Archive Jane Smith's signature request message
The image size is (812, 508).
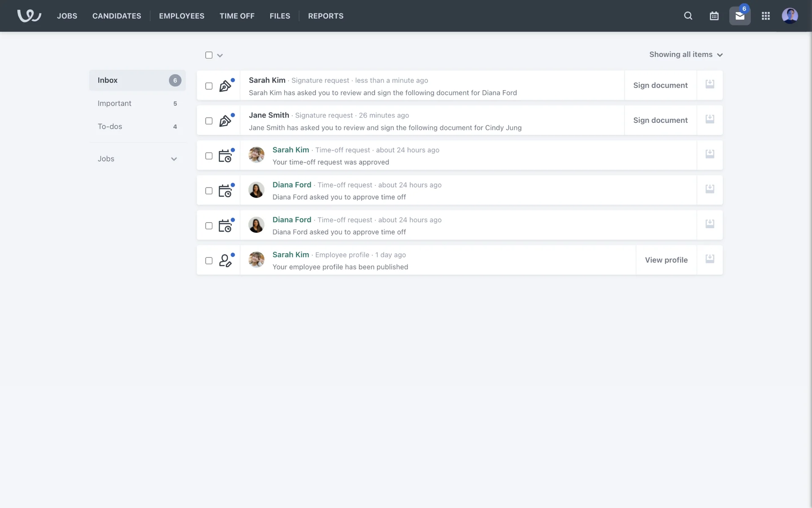pyautogui.click(x=710, y=119)
